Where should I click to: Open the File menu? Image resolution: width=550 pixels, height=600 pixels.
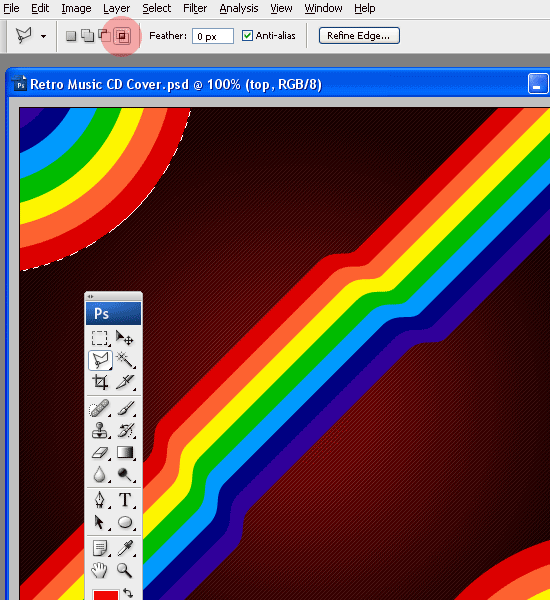point(11,8)
